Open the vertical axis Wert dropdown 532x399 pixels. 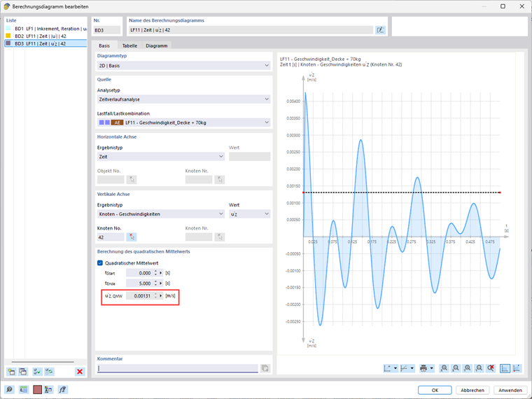(249, 213)
